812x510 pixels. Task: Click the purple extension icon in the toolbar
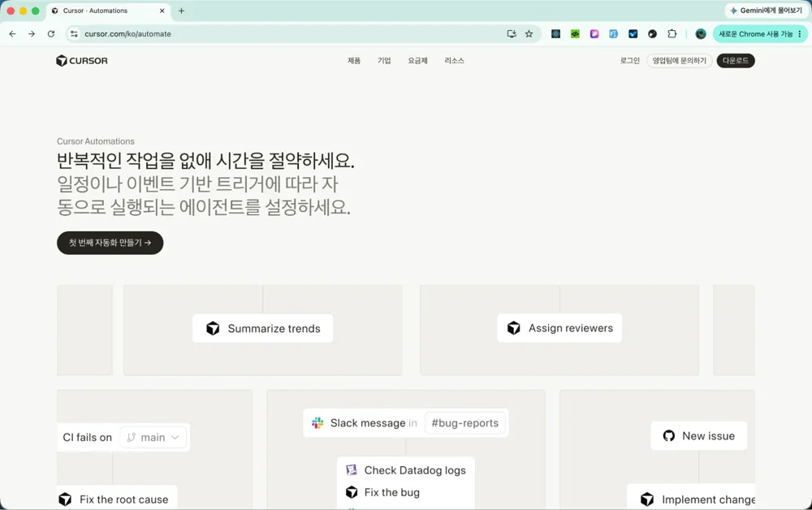point(594,33)
